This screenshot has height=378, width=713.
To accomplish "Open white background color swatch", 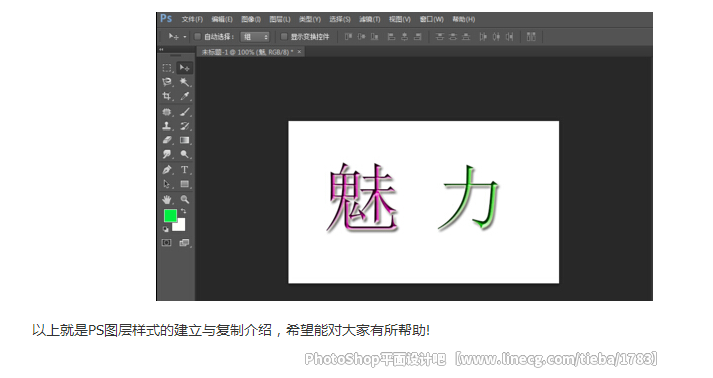I will [x=181, y=226].
